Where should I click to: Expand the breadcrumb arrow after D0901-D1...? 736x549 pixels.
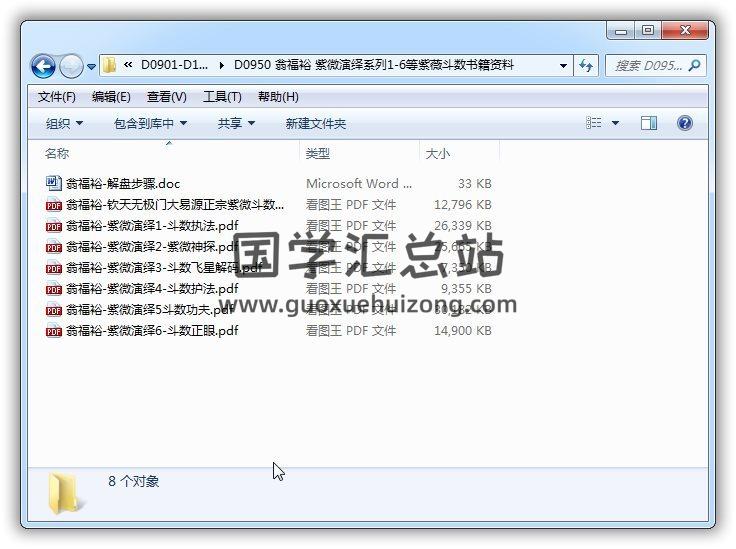click(221, 66)
